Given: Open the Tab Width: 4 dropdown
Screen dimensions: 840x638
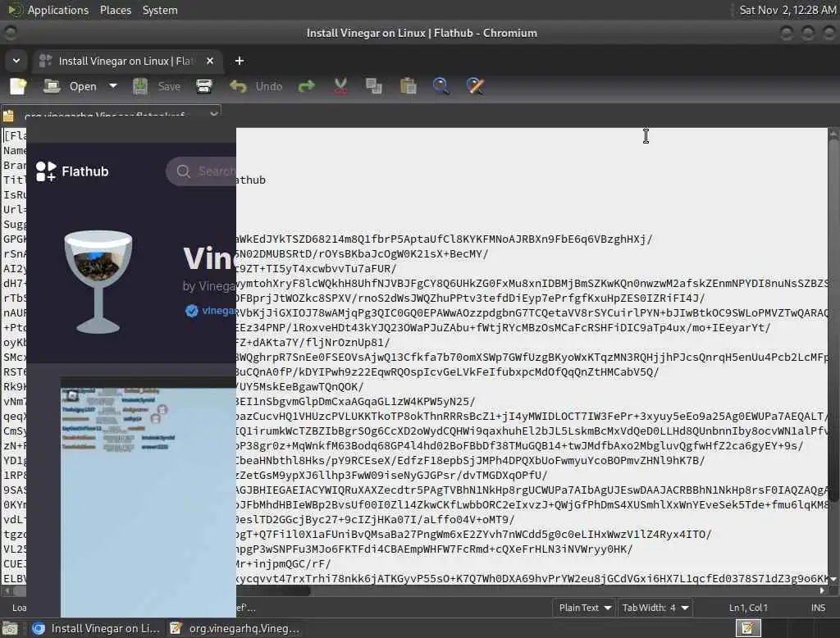Looking at the screenshot, I should [655, 608].
